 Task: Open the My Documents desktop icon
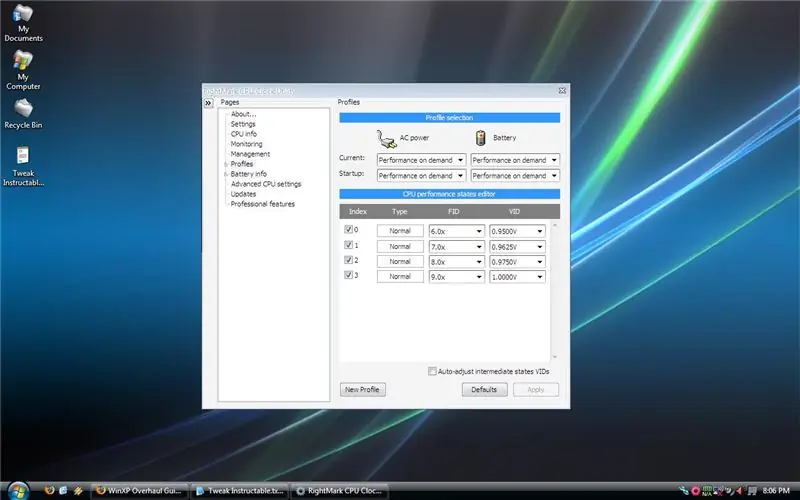[x=23, y=22]
